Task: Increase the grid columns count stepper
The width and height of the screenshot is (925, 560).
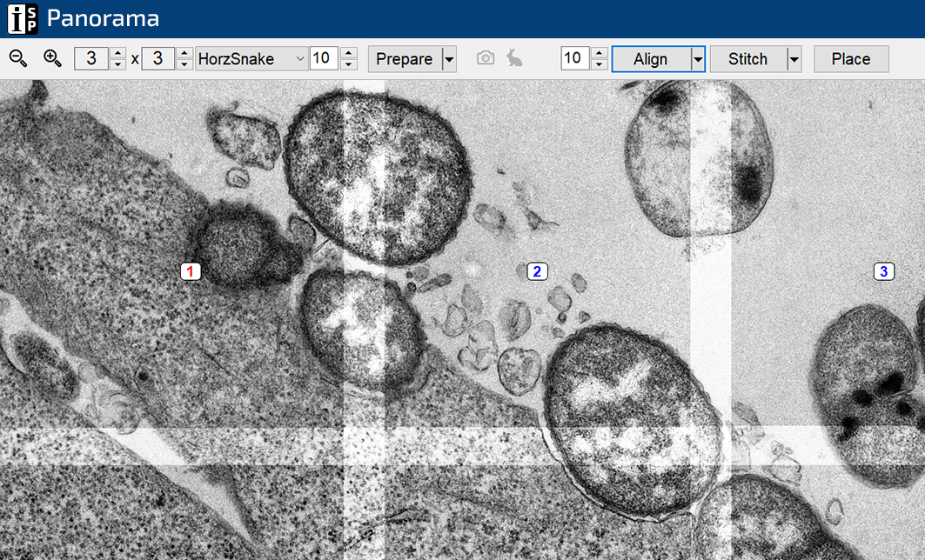Action: [x=118, y=53]
